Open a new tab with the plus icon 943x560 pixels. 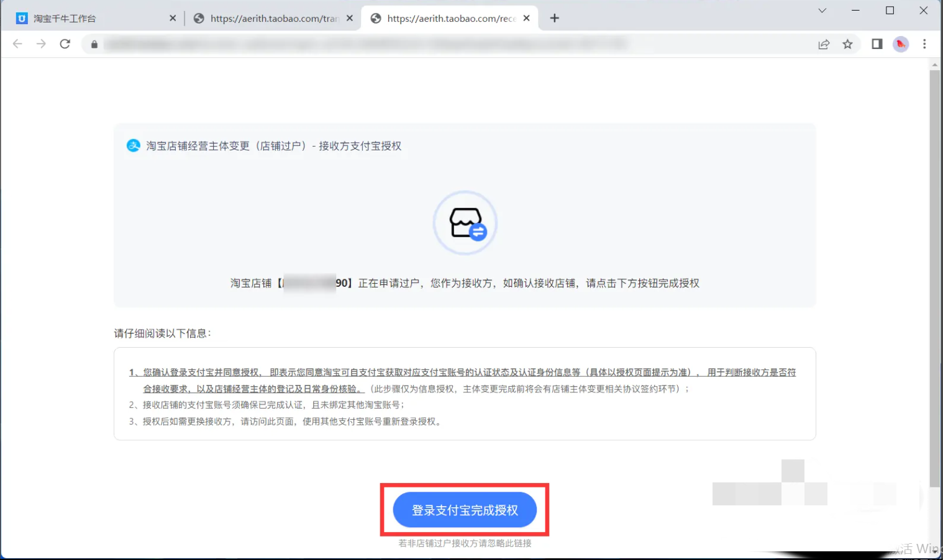(553, 18)
